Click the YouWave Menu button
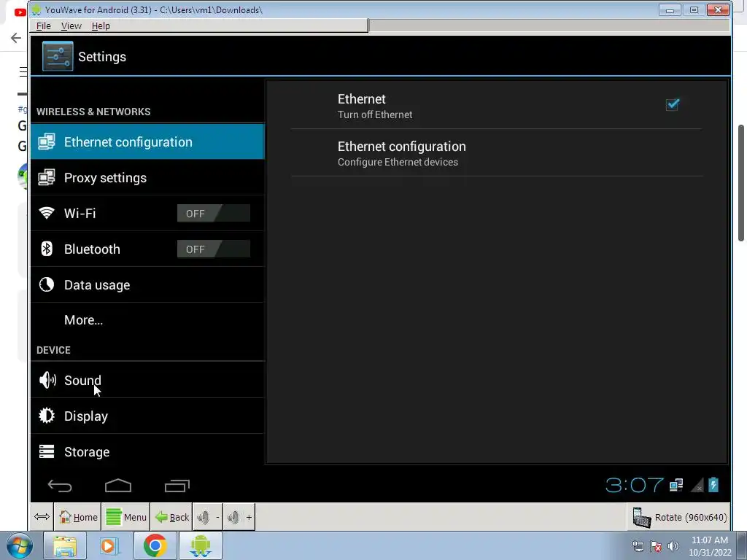Screen dimensions: 747x560 pyautogui.click(x=125, y=517)
